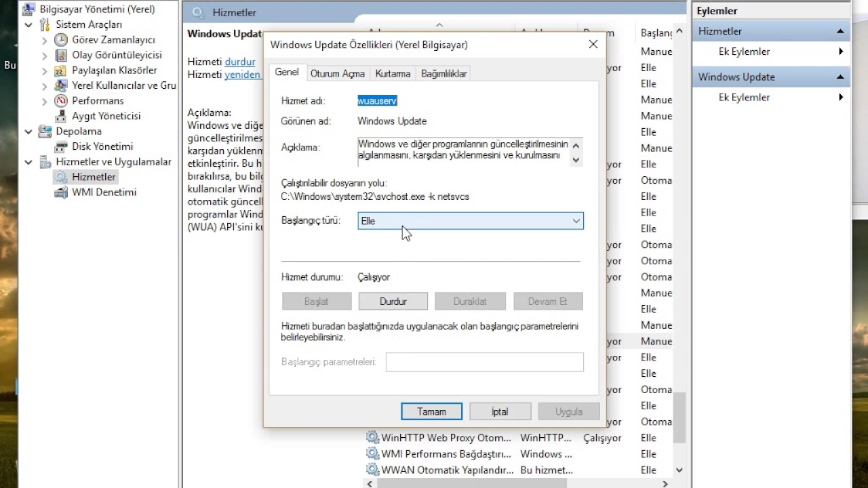Screen dimensions: 868x488
Task: Click the Durdur button in dialog
Action: pyautogui.click(x=393, y=302)
